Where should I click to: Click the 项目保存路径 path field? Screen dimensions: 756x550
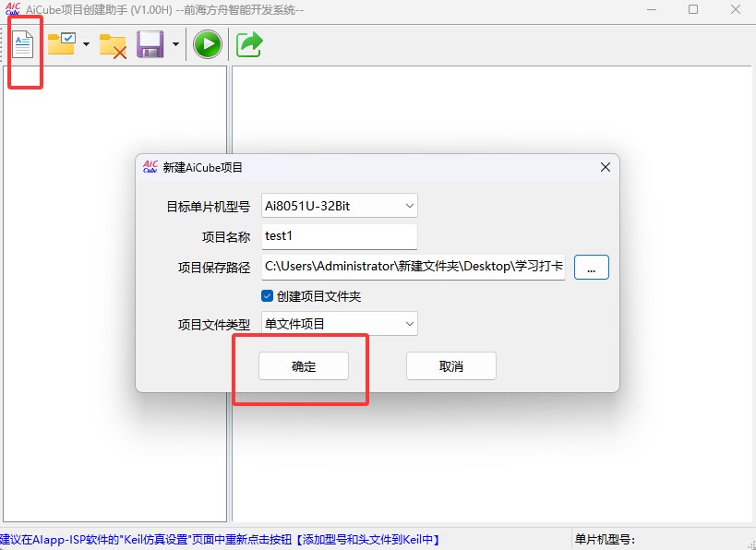(414, 267)
